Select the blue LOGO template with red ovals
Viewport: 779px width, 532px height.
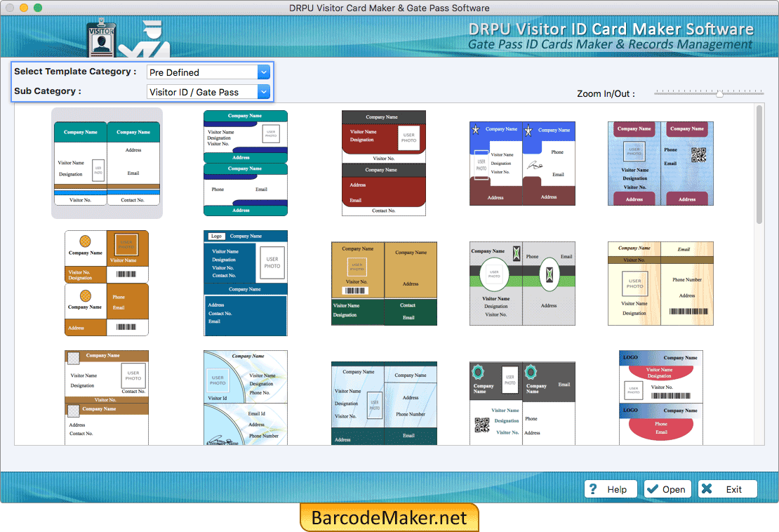(x=661, y=397)
